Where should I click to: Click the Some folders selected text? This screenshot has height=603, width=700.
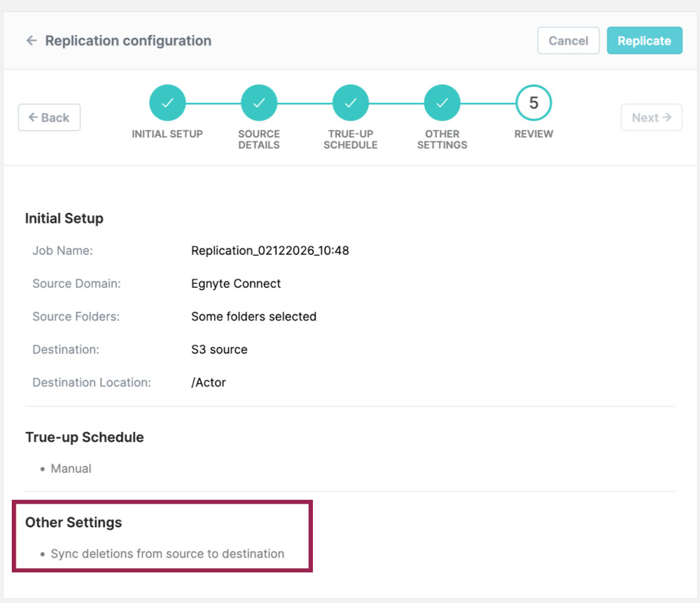point(253,317)
